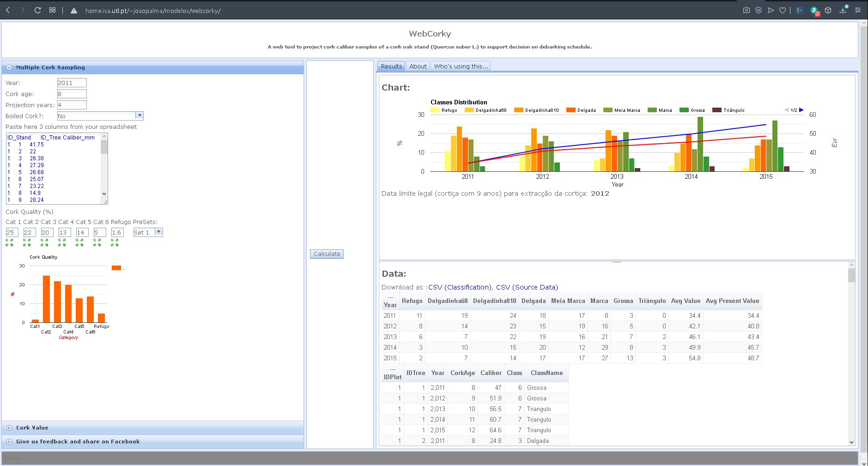
Task: Click the green arrows icon under Cat 1
Action: point(9,242)
